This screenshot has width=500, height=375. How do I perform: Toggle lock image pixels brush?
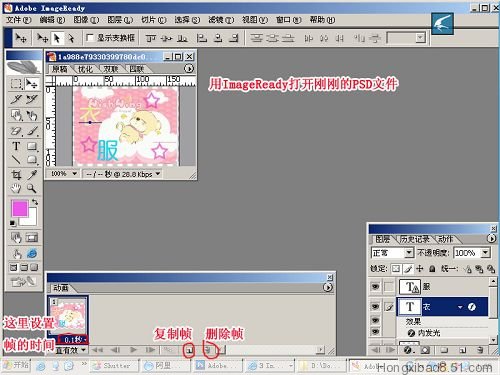pos(408,269)
